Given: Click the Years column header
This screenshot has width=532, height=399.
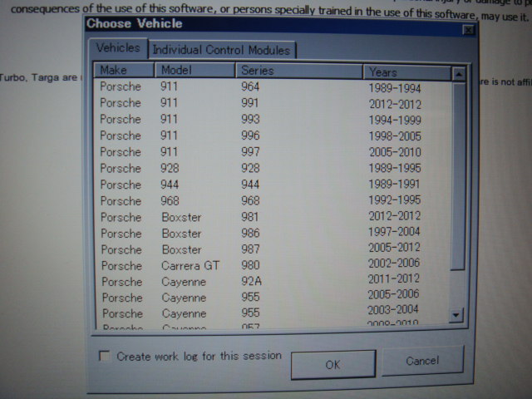Looking at the screenshot, I should (406, 72).
